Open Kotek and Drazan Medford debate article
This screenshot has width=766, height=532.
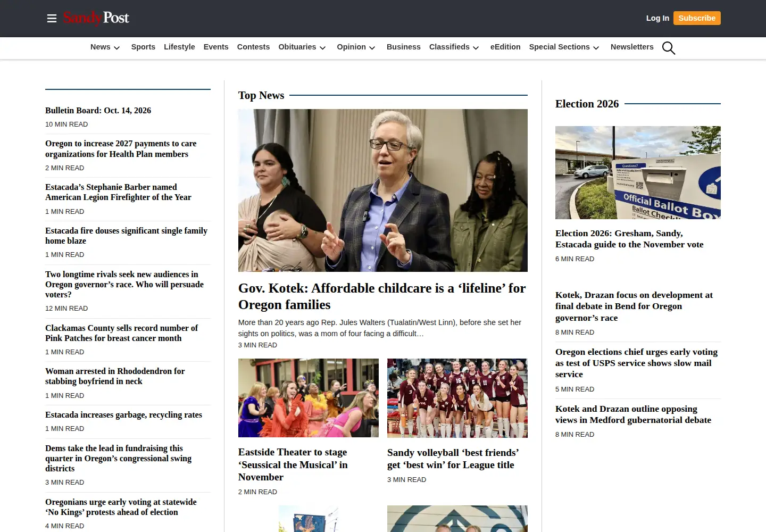click(633, 414)
